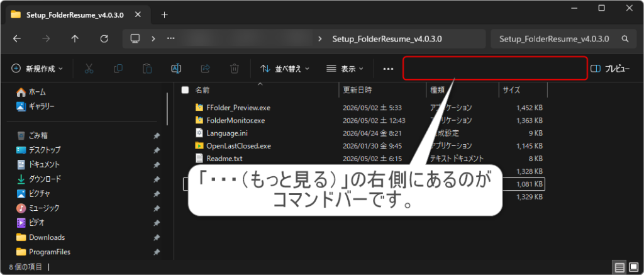Go forward with the right arrow button
The image size is (644, 275).
coord(46,38)
